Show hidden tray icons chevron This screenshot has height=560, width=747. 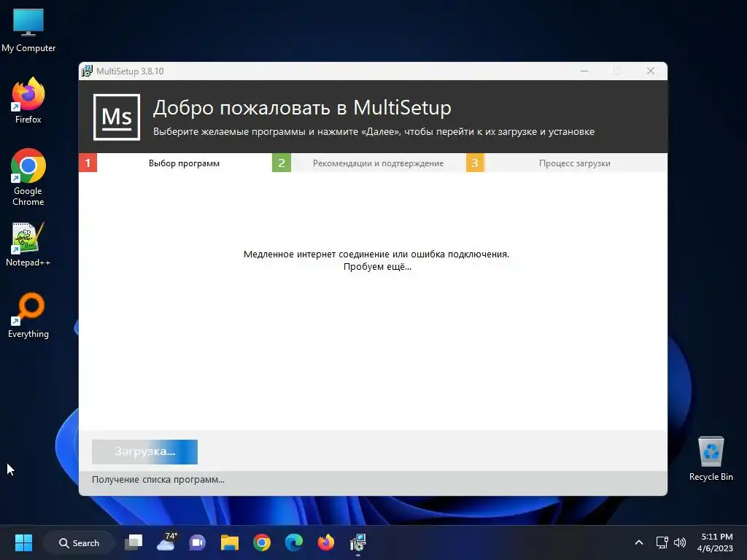click(x=639, y=542)
